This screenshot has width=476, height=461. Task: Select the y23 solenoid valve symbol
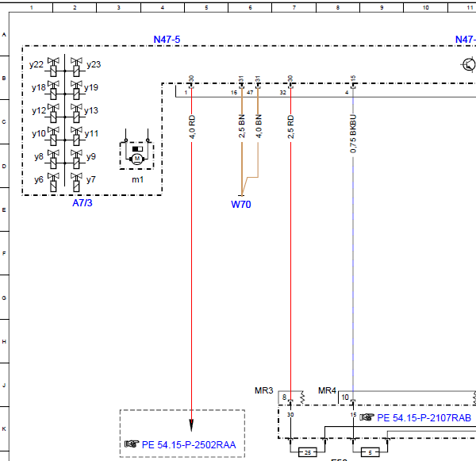click(76, 67)
